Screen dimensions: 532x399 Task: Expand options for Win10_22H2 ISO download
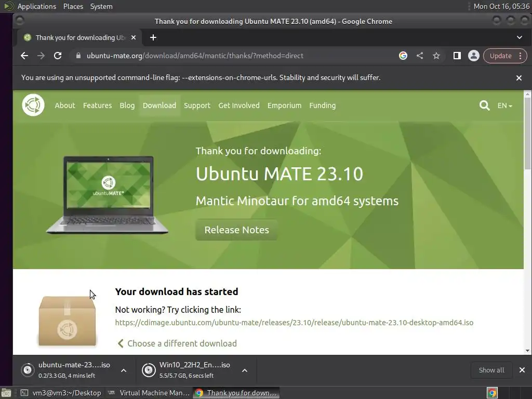pyautogui.click(x=245, y=370)
